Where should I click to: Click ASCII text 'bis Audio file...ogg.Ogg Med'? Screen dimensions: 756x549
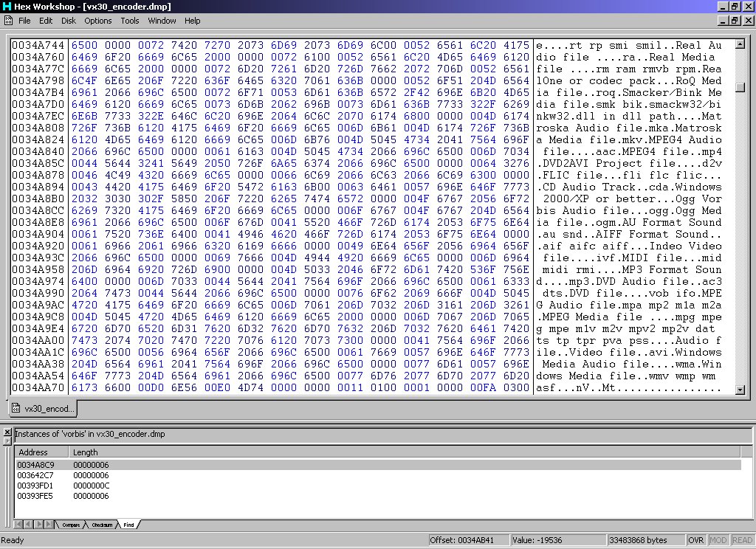(x=629, y=210)
